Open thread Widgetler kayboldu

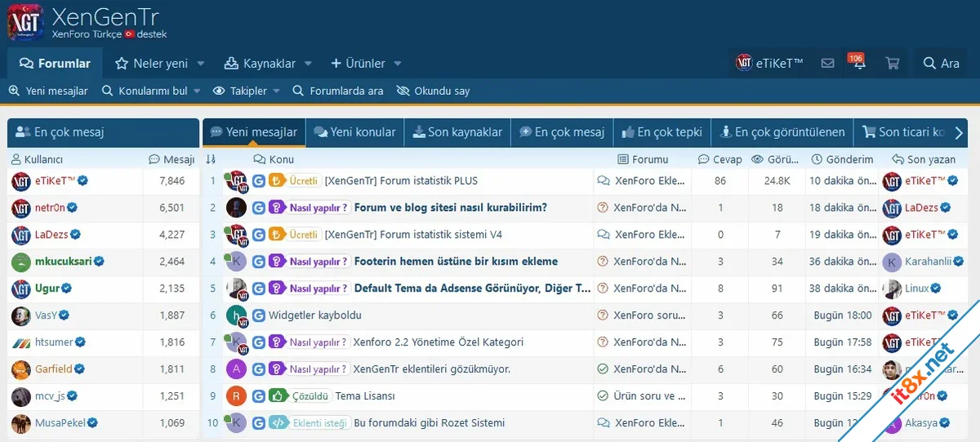(x=315, y=315)
